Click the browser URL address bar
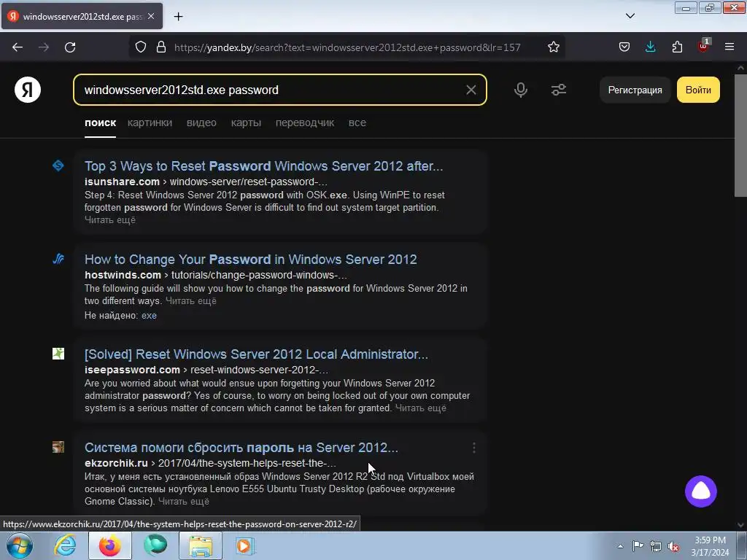This screenshot has width=747, height=560. (x=347, y=47)
